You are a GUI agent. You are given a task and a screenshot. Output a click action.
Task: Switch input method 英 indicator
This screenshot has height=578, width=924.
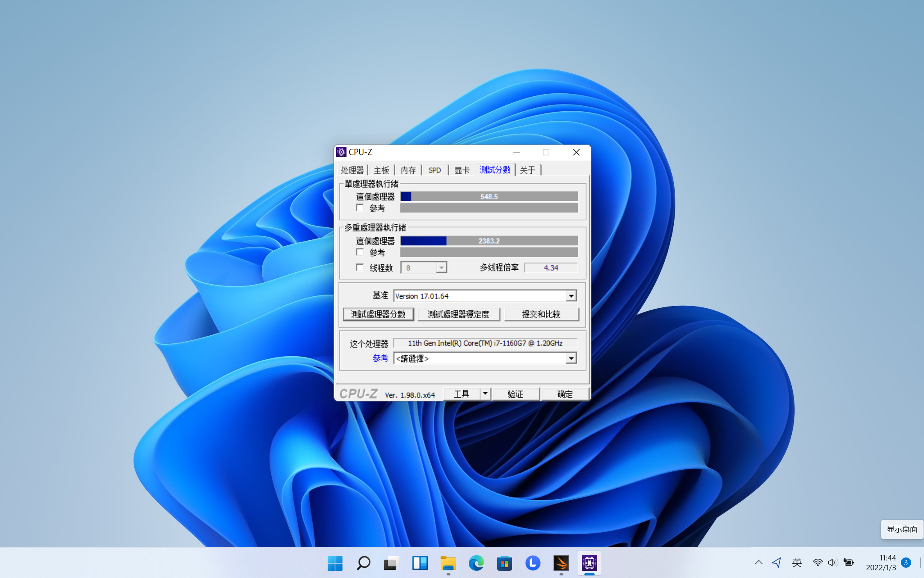coord(797,563)
